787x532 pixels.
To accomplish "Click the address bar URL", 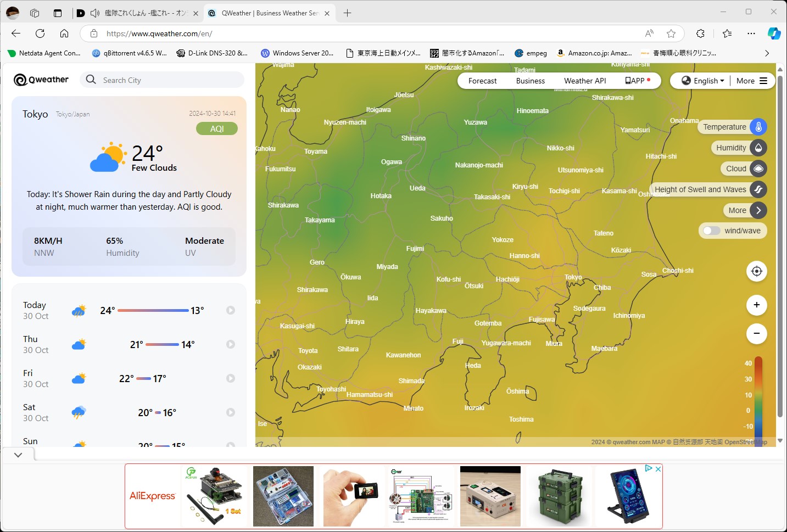I will coord(159,33).
